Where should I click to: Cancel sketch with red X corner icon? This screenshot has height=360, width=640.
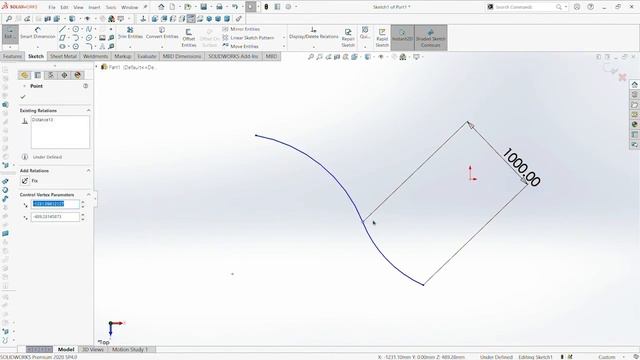point(622,77)
